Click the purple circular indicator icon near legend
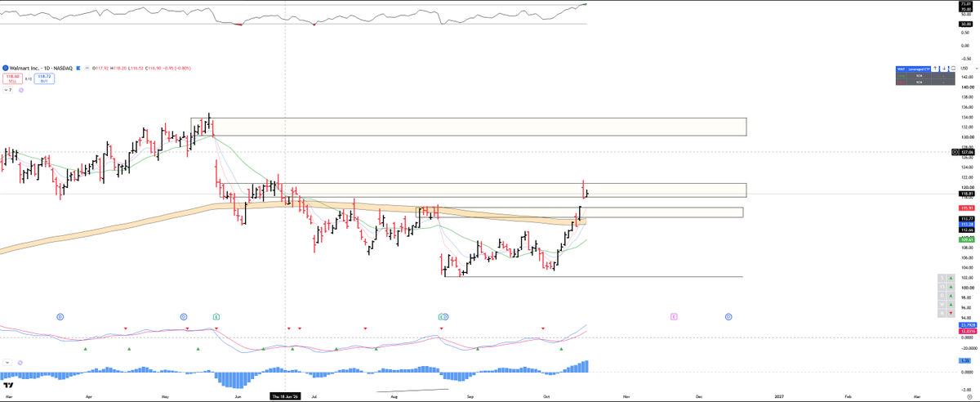The width and height of the screenshot is (980, 402). point(21,90)
